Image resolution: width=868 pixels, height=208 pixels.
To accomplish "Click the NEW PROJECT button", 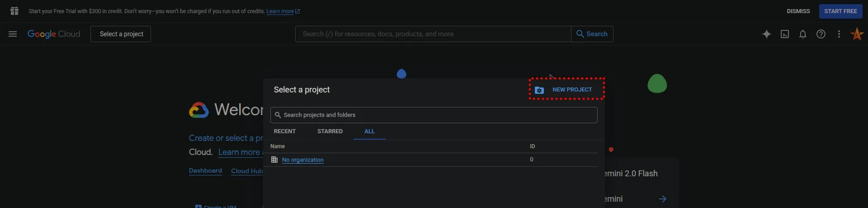I will 567,89.
